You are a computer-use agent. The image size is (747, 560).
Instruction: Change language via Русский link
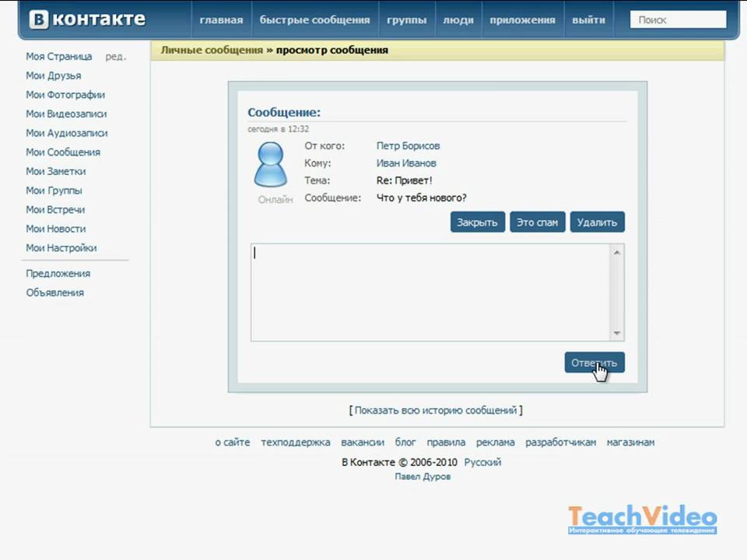(482, 462)
